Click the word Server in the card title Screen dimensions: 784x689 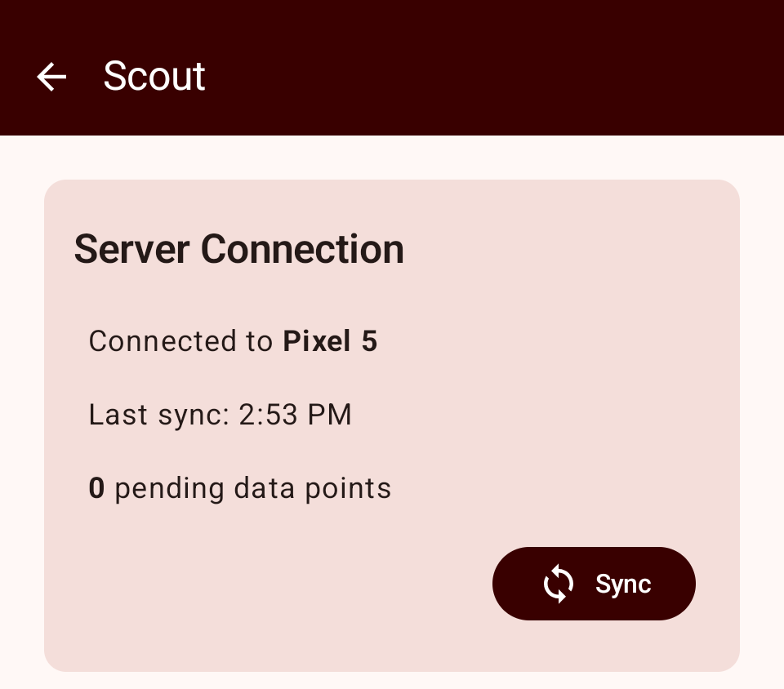[x=132, y=249]
